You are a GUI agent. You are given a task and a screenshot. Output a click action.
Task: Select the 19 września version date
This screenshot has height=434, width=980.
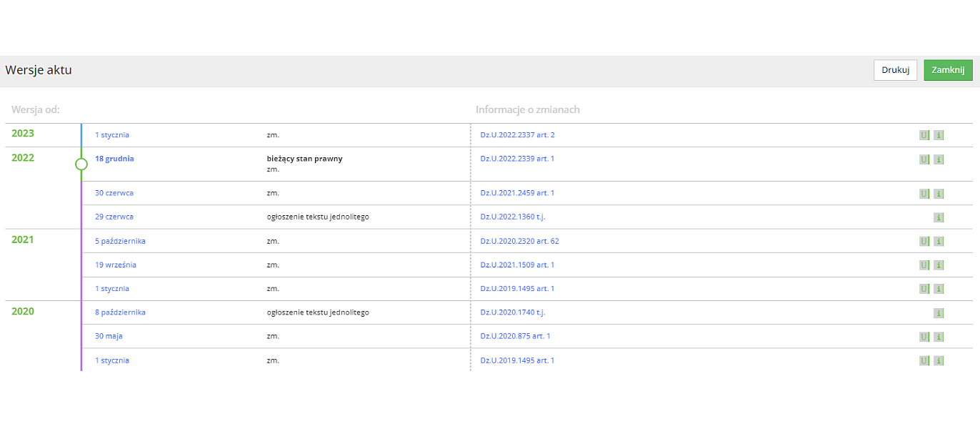click(x=116, y=265)
